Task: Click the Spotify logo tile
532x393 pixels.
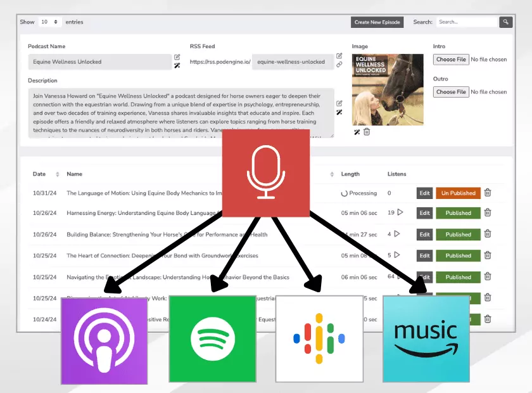Action: coord(213,338)
